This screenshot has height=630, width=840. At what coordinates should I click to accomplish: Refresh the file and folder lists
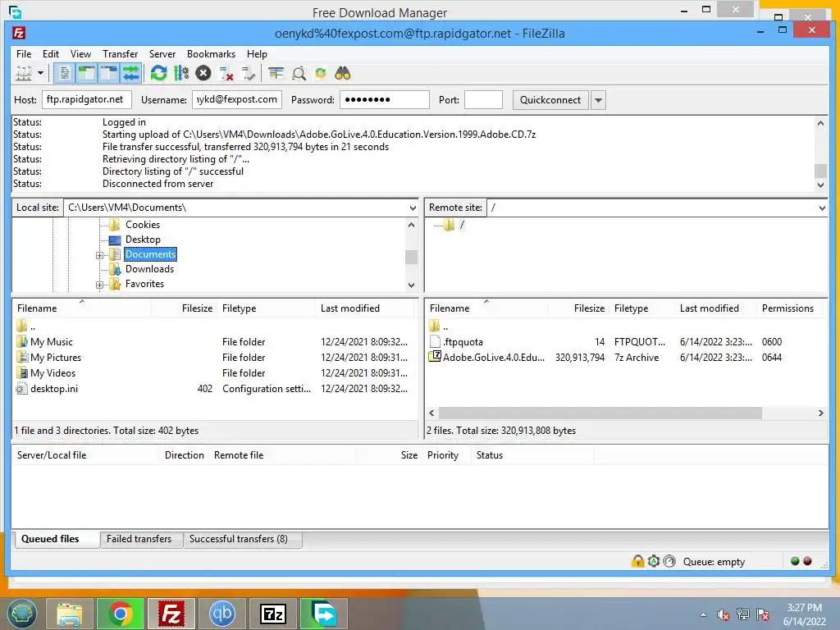(x=158, y=73)
